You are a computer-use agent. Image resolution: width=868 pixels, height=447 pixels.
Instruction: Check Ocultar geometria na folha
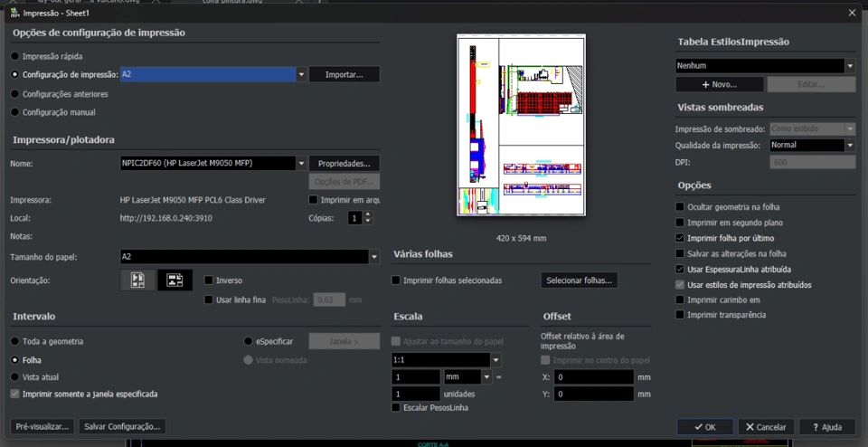[680, 206]
